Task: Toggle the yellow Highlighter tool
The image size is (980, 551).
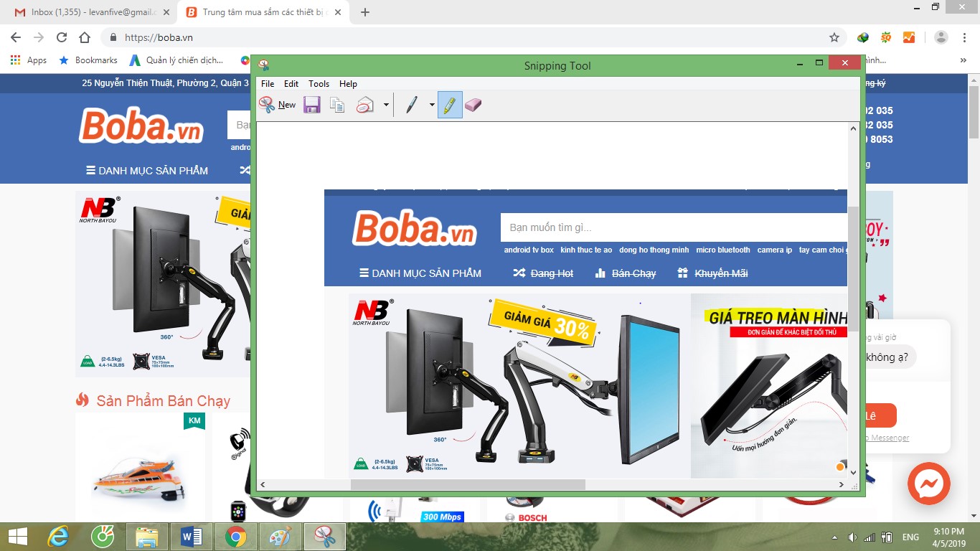Action: (450, 105)
